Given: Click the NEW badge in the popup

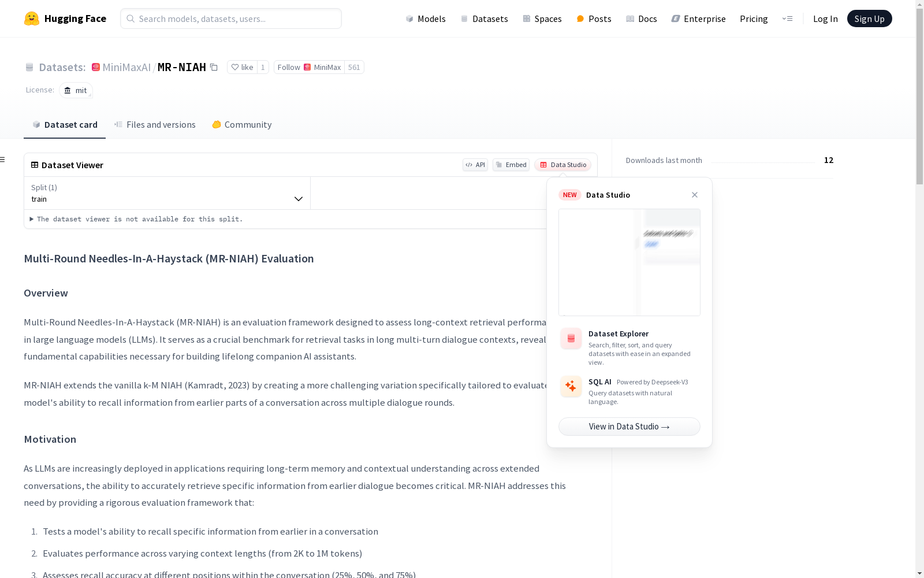Looking at the screenshot, I should [x=570, y=195].
